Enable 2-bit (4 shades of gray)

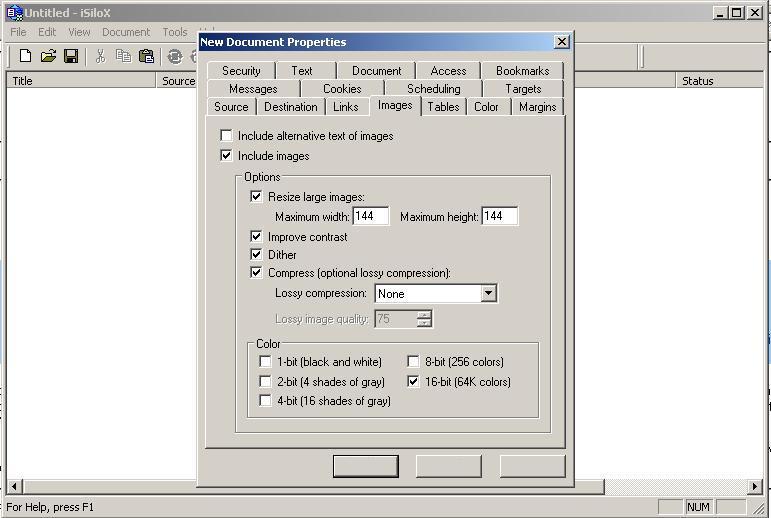(265, 381)
